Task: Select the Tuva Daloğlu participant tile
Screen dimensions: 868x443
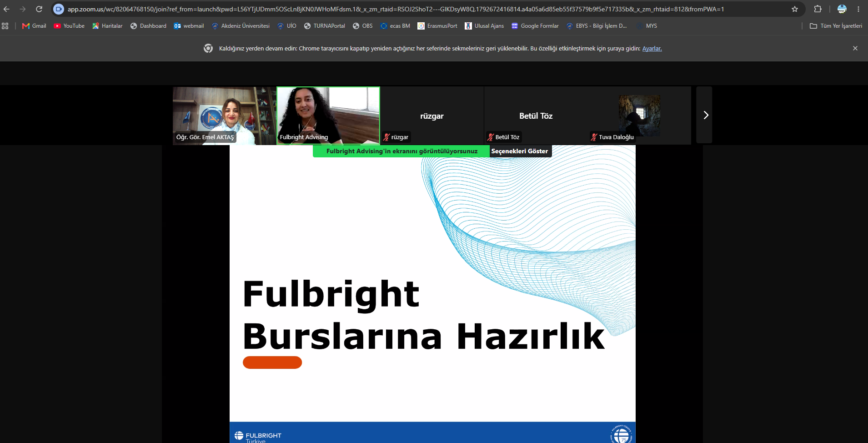Action: pos(639,116)
